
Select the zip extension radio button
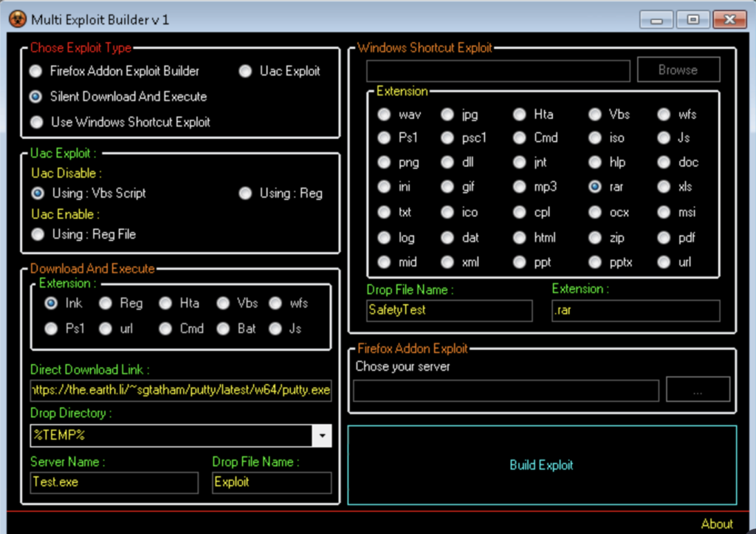(x=595, y=238)
